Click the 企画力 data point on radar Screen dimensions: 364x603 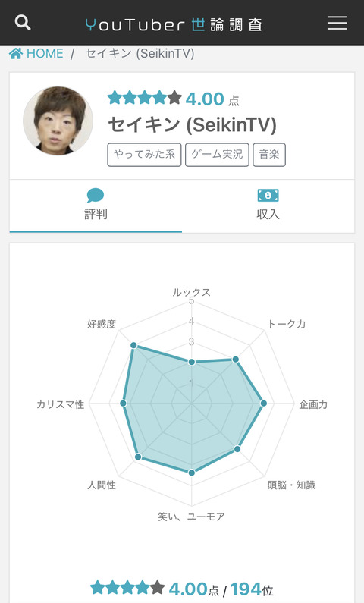pos(263,404)
